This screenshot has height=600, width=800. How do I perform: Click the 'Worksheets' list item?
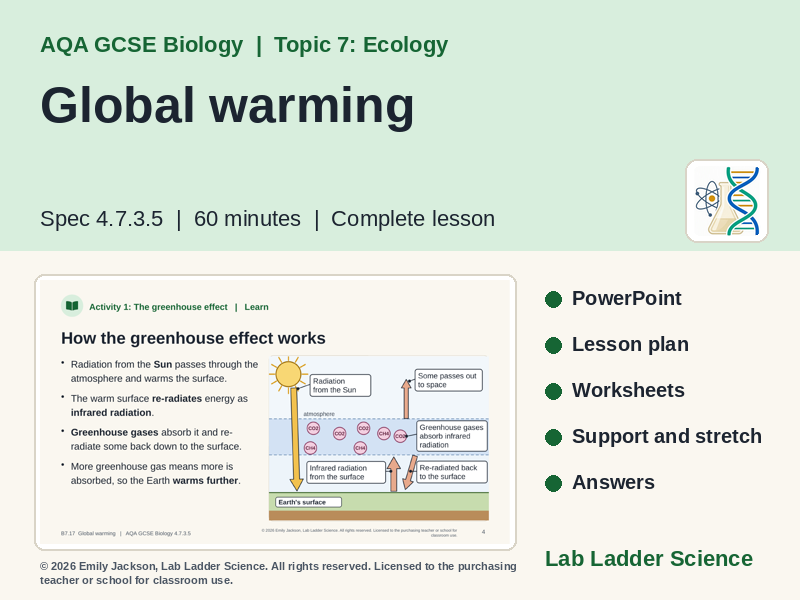pos(628,390)
